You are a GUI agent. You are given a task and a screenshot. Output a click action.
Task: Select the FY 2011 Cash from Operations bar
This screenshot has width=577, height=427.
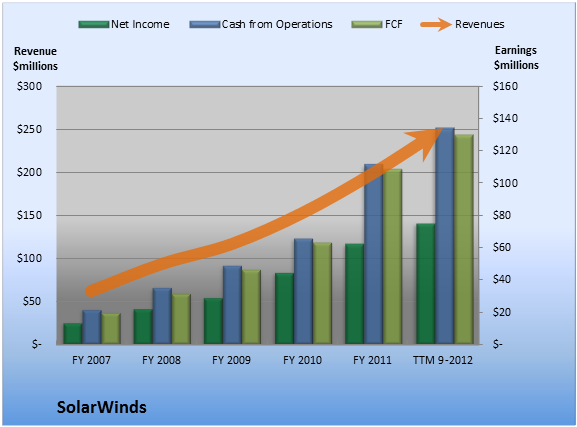[x=374, y=254]
